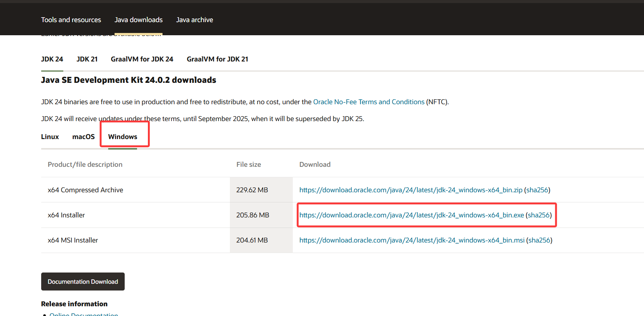Click the Documentation Download button
644x316 pixels.
83,282
